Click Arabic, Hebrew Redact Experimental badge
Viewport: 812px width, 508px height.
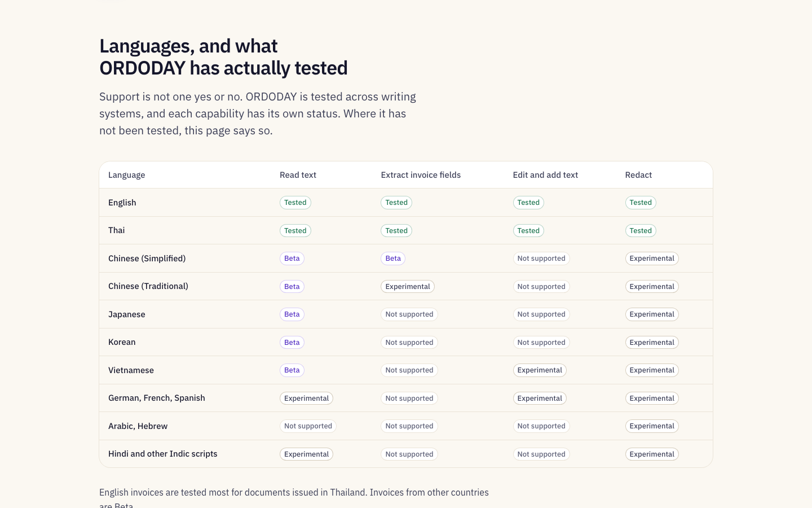652,426
